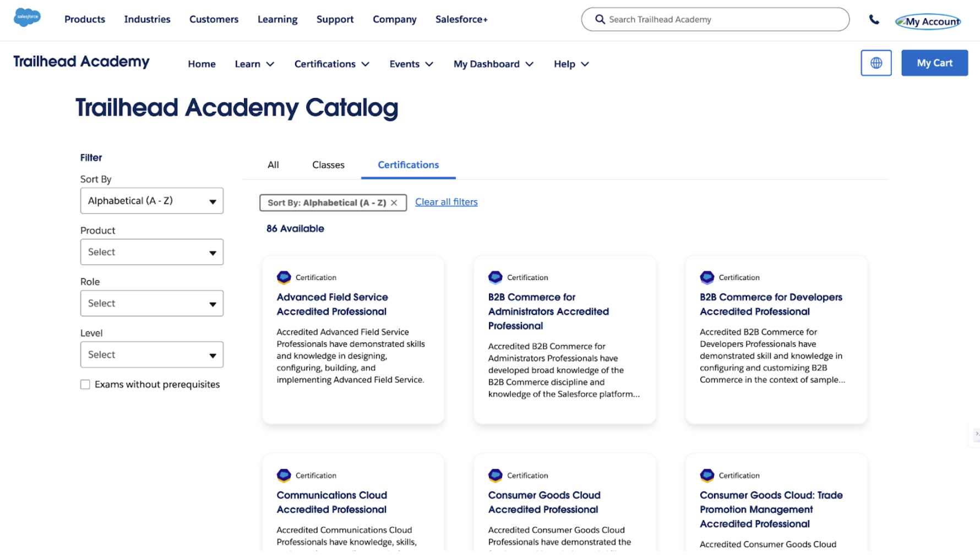Click the search magnifier in the search bar
The height and width of the screenshot is (559, 980).
(x=600, y=19)
